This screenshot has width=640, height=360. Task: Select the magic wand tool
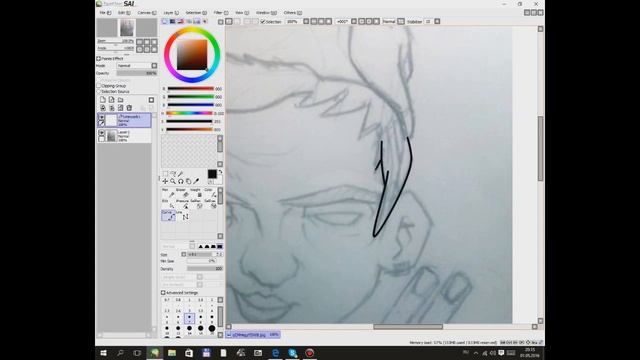pyautogui.click(x=181, y=173)
